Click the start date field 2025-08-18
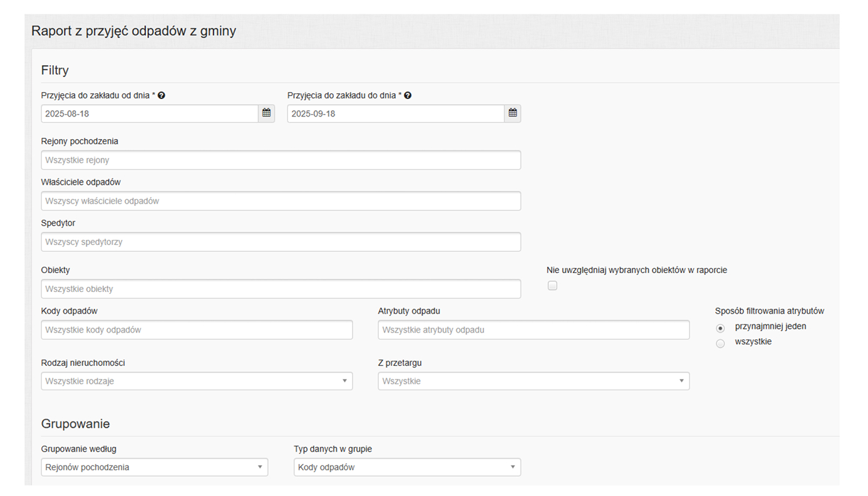 (x=150, y=113)
